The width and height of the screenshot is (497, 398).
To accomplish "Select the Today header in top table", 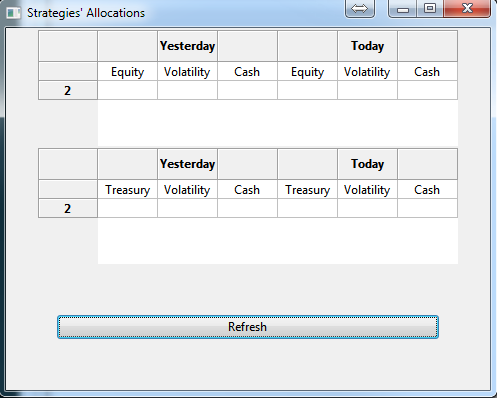I will click(367, 46).
